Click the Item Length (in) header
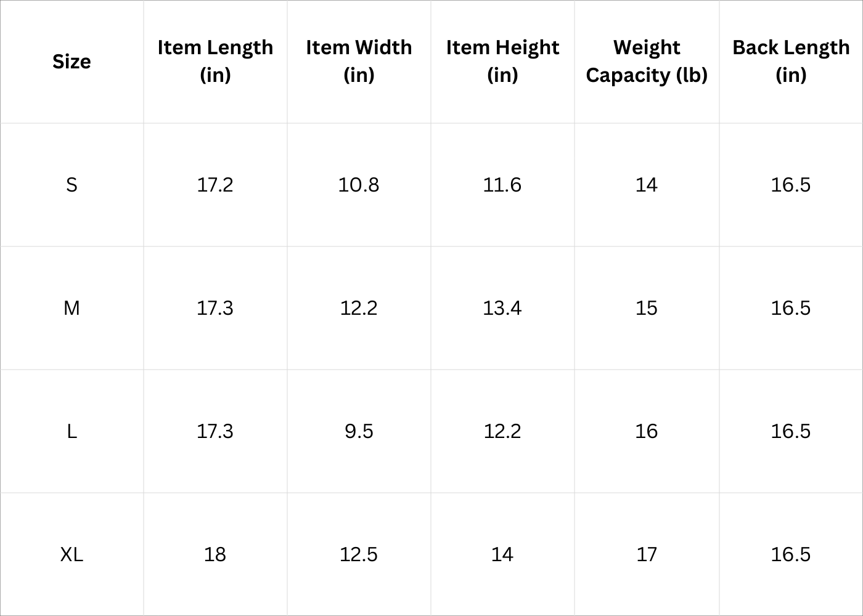863x616 pixels. point(215,61)
